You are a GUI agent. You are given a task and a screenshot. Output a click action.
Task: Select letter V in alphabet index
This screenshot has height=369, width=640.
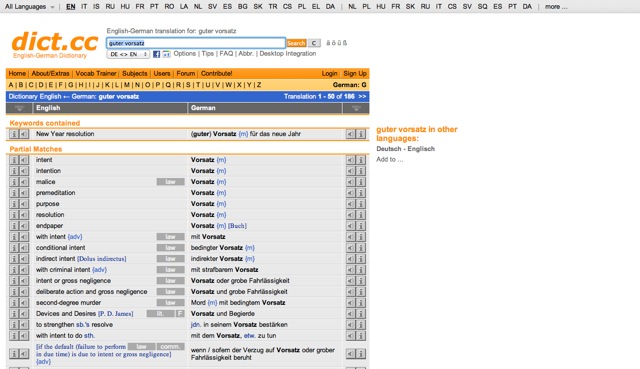[x=218, y=85]
